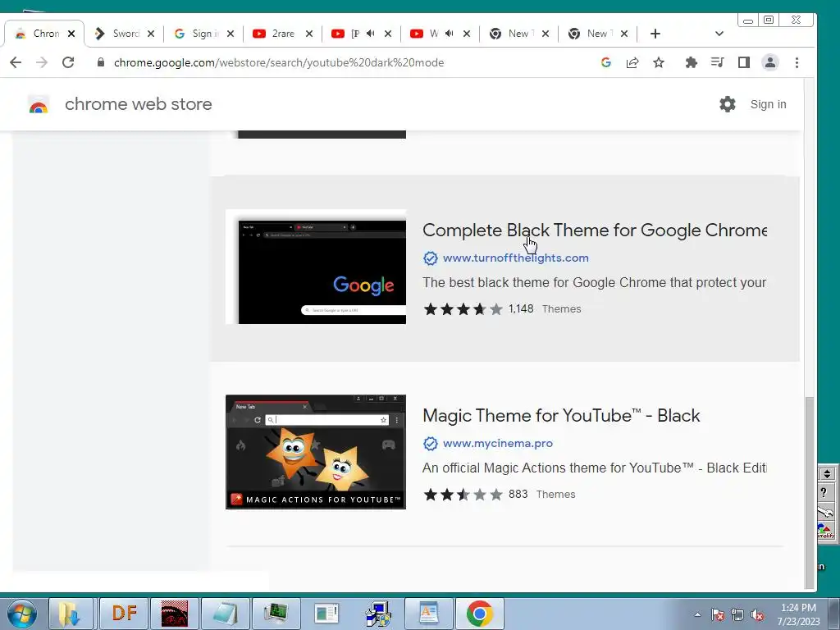Click the Chrome icon in taskbar
Viewport: 840px width, 630px height.
pyautogui.click(x=479, y=614)
